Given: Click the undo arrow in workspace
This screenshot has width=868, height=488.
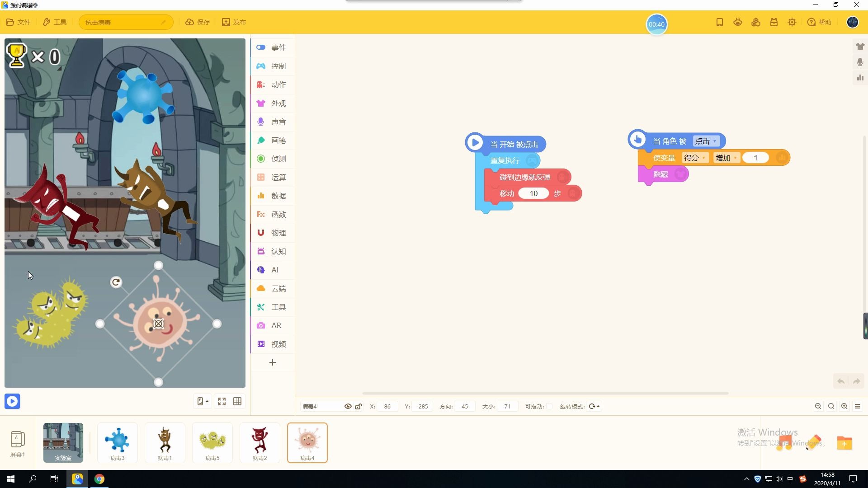Looking at the screenshot, I should pyautogui.click(x=841, y=381).
